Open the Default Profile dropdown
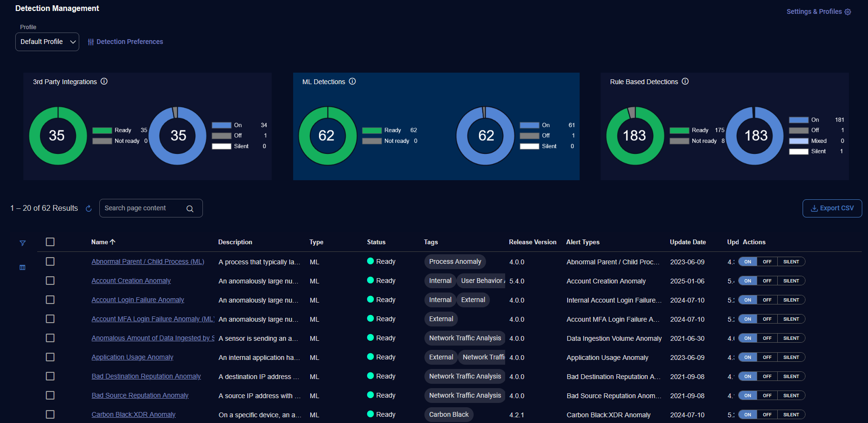The height and width of the screenshot is (423, 868). (x=47, y=42)
